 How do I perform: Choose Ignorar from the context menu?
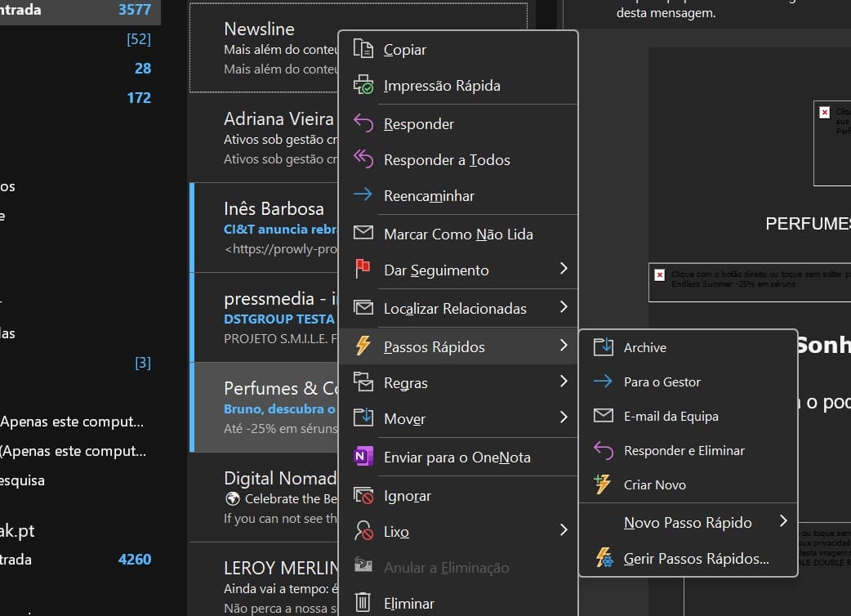pos(407,496)
